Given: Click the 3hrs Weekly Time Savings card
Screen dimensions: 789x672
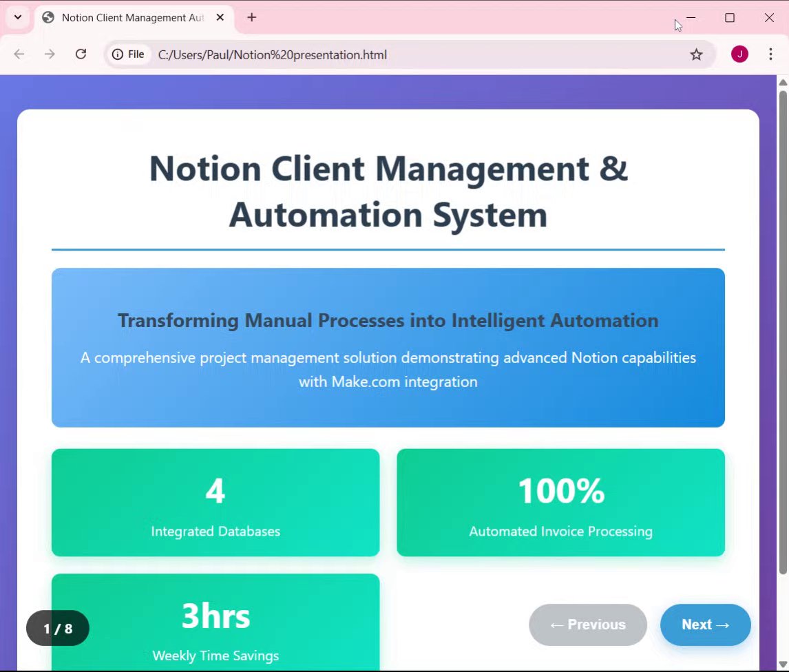Looking at the screenshot, I should pyautogui.click(x=215, y=622).
